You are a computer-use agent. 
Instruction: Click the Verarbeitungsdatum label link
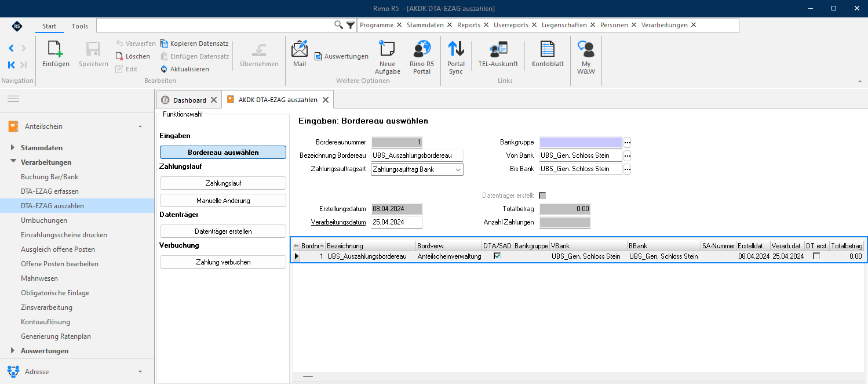338,222
